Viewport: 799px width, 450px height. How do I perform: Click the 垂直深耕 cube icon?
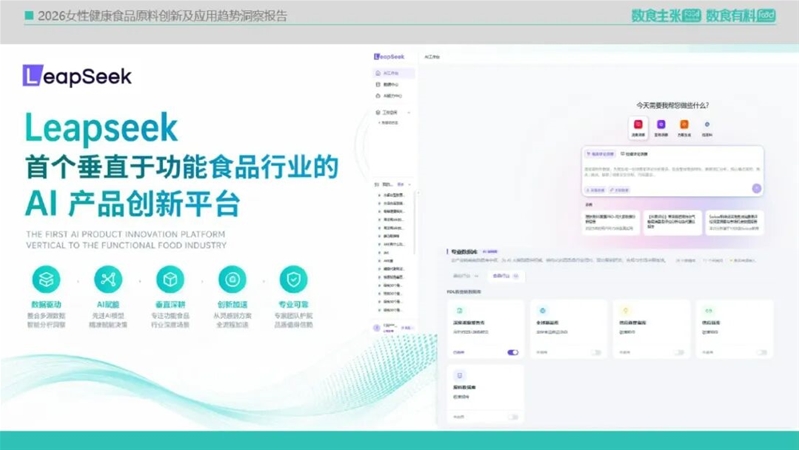pos(170,280)
